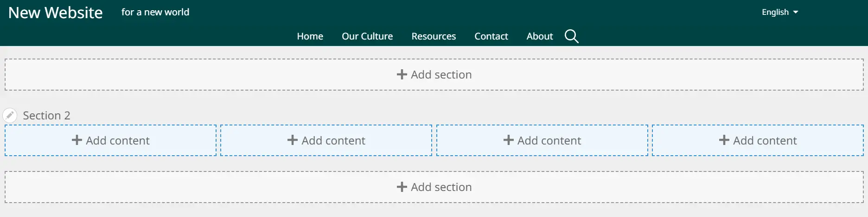Click the plus icon in the third Add content column
Screen dimensions: 868x217
coord(509,140)
